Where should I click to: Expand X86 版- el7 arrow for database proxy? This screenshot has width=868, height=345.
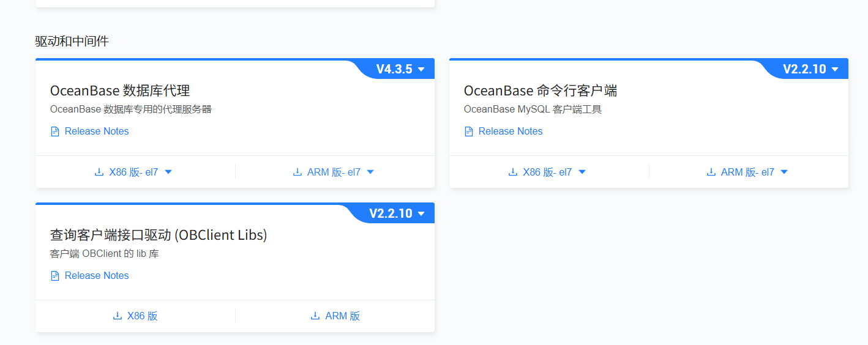pyautogui.click(x=168, y=172)
